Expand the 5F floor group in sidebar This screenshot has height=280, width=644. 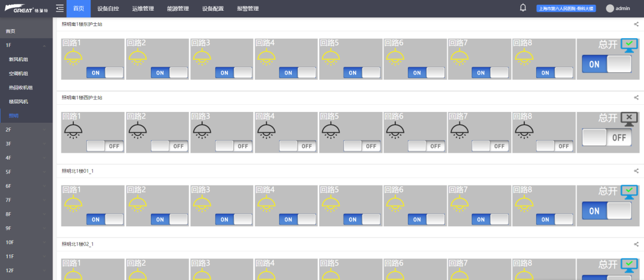[26, 172]
